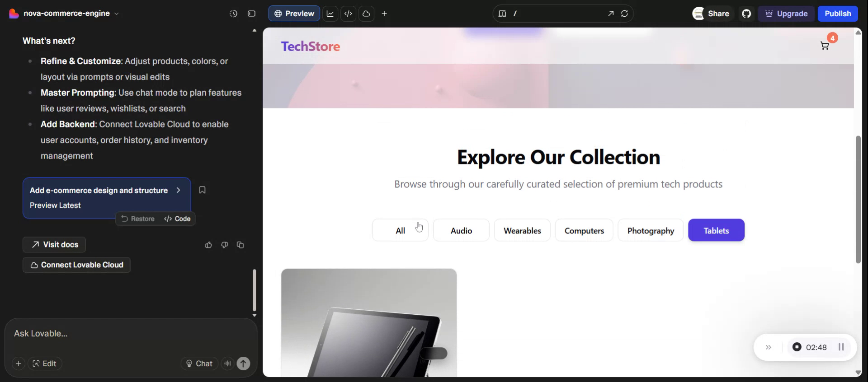868x382 pixels.
Task: Click the Restore button
Action: tap(138, 219)
